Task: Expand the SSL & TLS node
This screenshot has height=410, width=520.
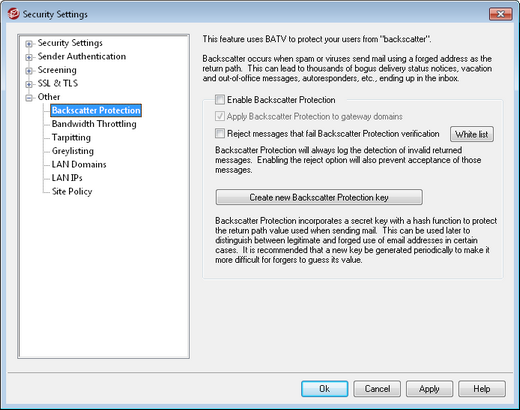Action: point(29,84)
